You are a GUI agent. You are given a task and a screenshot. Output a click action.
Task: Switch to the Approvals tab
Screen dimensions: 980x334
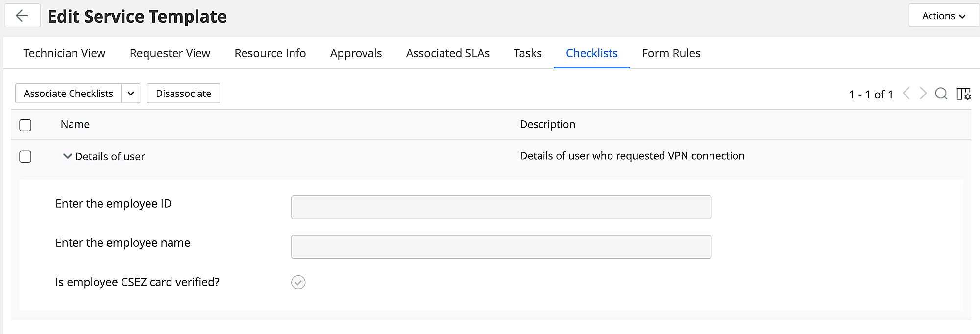[356, 53]
